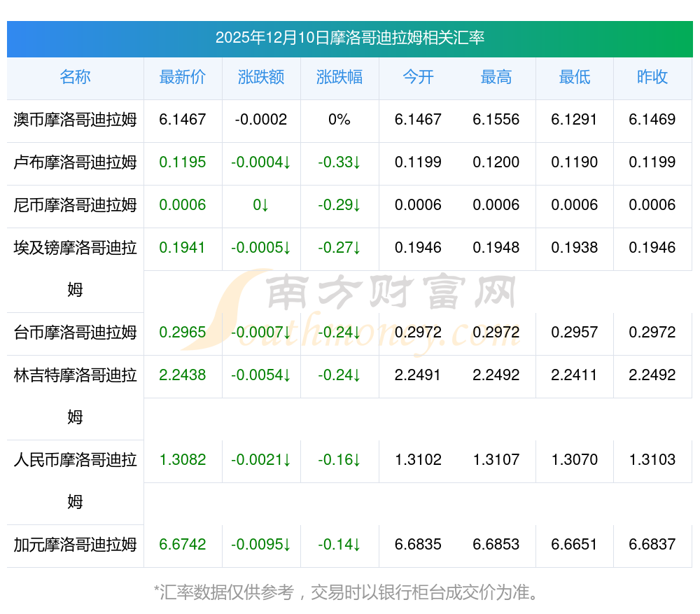This screenshot has height=614, width=700.
Task: Click the 澳币摩洛哥迪拉姆 row name
Action: coord(75,120)
